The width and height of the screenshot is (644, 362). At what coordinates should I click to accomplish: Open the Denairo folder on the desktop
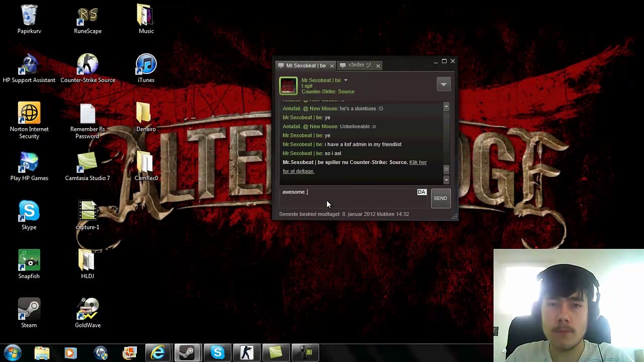click(146, 118)
